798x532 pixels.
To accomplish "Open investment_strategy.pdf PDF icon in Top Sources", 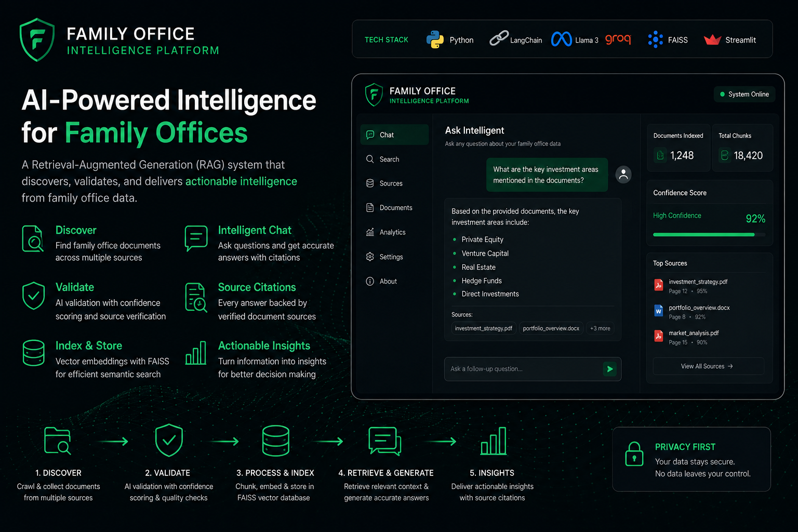I will [658, 285].
